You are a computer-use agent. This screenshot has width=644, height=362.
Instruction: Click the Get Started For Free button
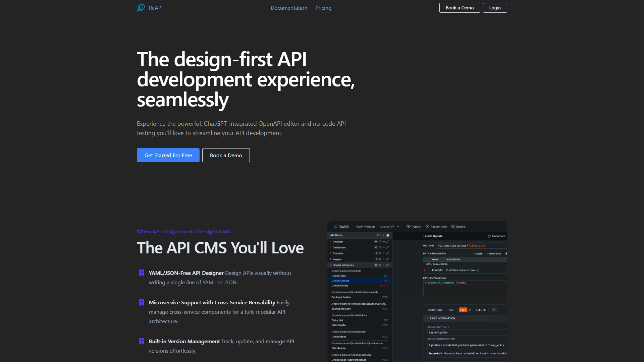[x=168, y=155]
